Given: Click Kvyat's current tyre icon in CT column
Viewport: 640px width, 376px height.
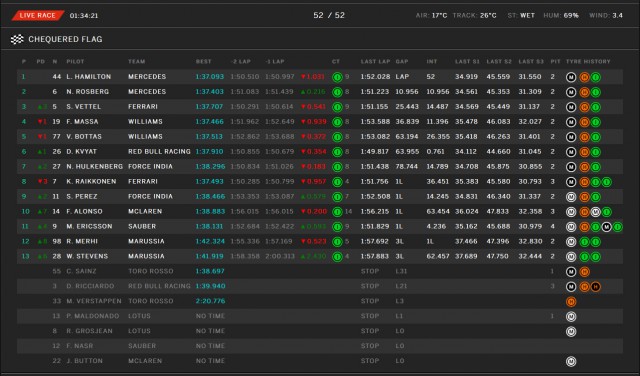Looking at the screenshot, I should pyautogui.click(x=337, y=152).
